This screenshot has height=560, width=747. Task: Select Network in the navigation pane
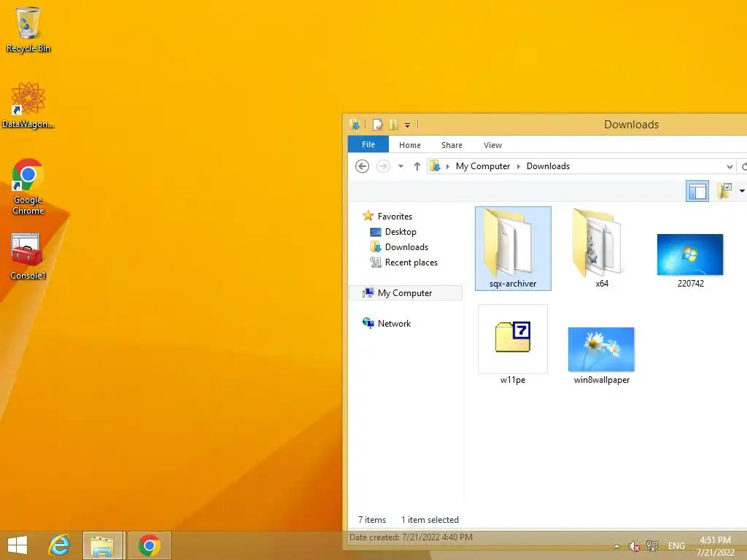(x=393, y=323)
